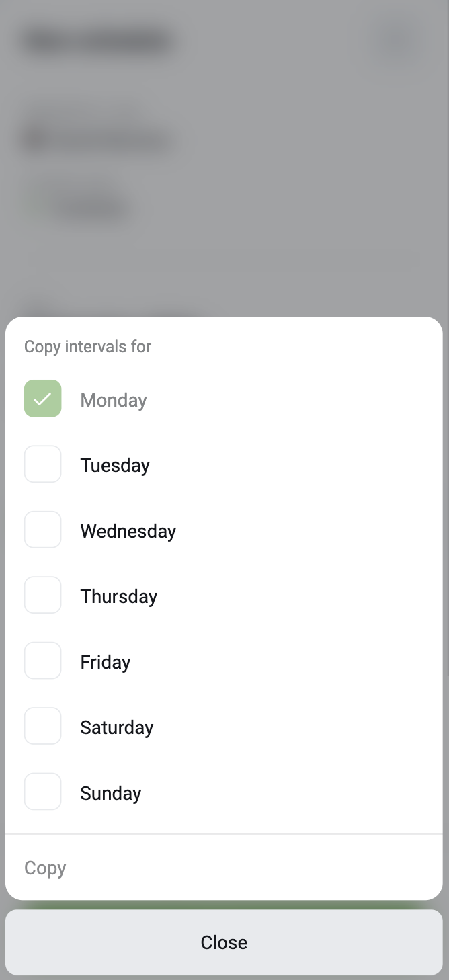
Task: Enable the Wednesday checkbox
Action: (43, 530)
